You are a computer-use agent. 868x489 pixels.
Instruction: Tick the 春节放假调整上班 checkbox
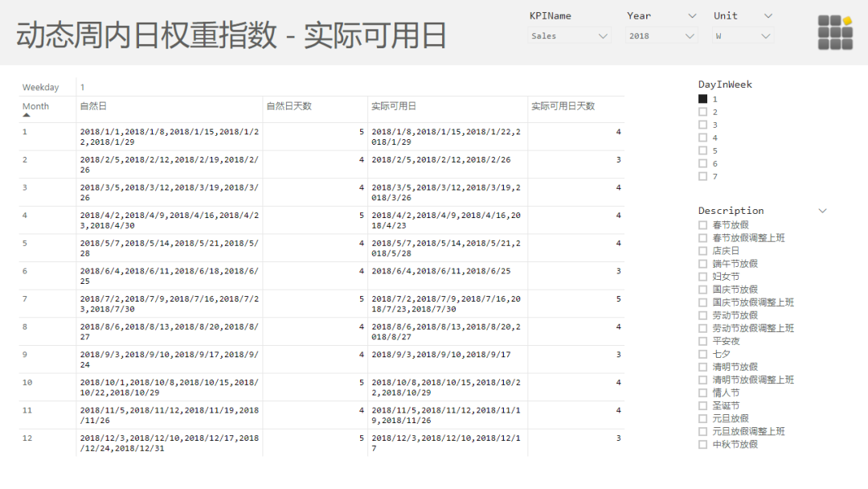coord(703,237)
